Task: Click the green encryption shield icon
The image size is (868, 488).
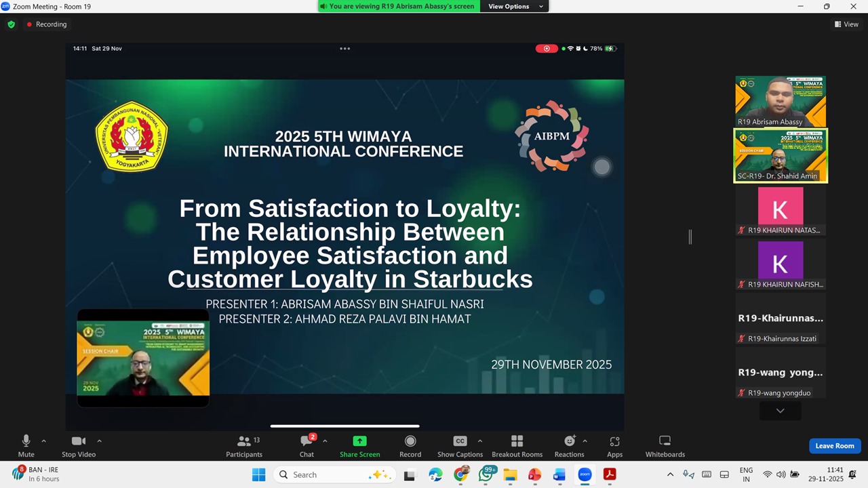Action: 11,24
